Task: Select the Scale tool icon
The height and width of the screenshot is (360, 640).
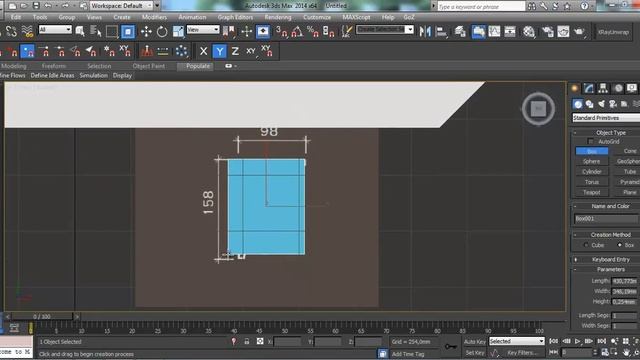Action: [x=178, y=31]
